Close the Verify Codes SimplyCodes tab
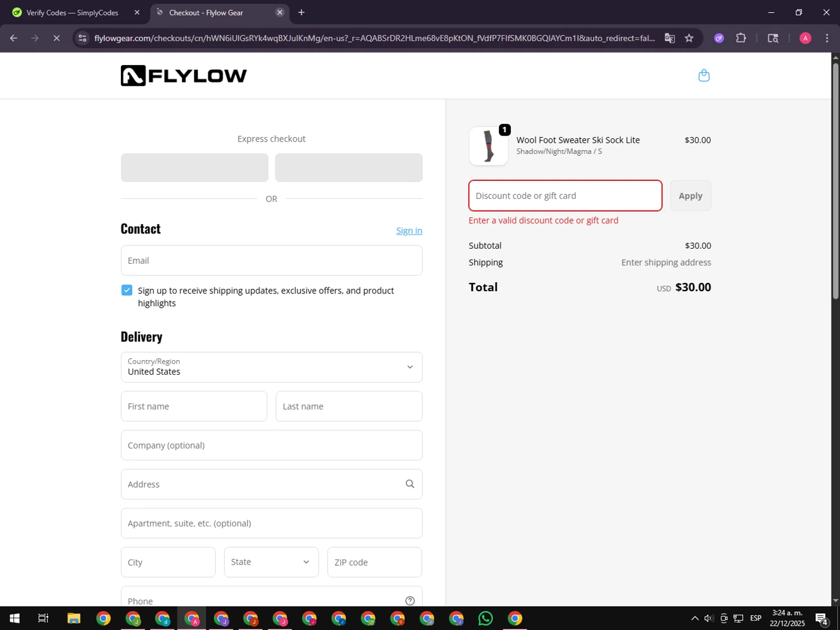Screen dimensions: 840x630 click(137, 12)
